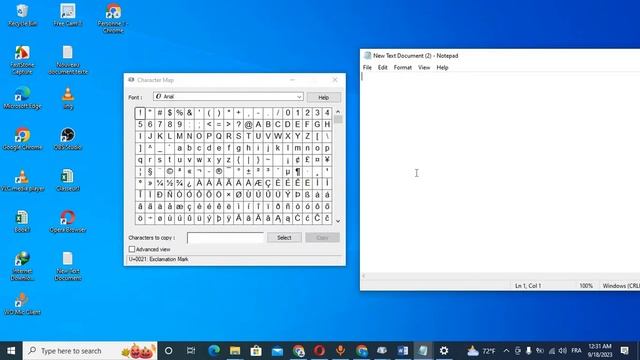Screen dimensions: 640x360
Task: Select the $ character in the grid
Action: (169, 113)
